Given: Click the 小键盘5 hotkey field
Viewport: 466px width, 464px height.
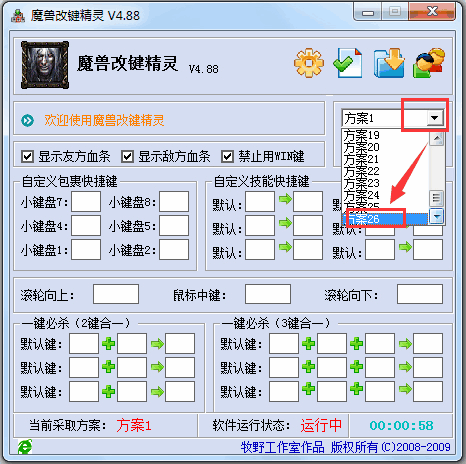Looking at the screenshot, I should pos(174,226).
